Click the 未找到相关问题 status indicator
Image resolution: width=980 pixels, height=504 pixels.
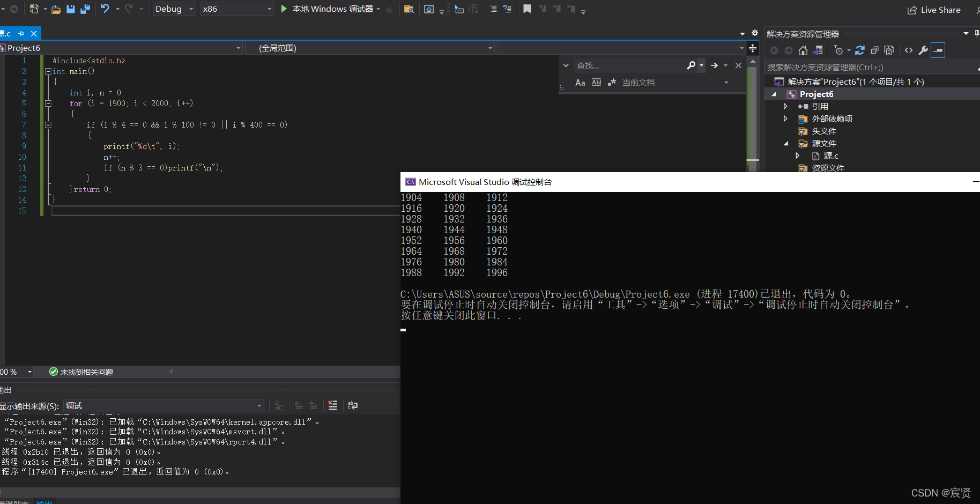81,372
